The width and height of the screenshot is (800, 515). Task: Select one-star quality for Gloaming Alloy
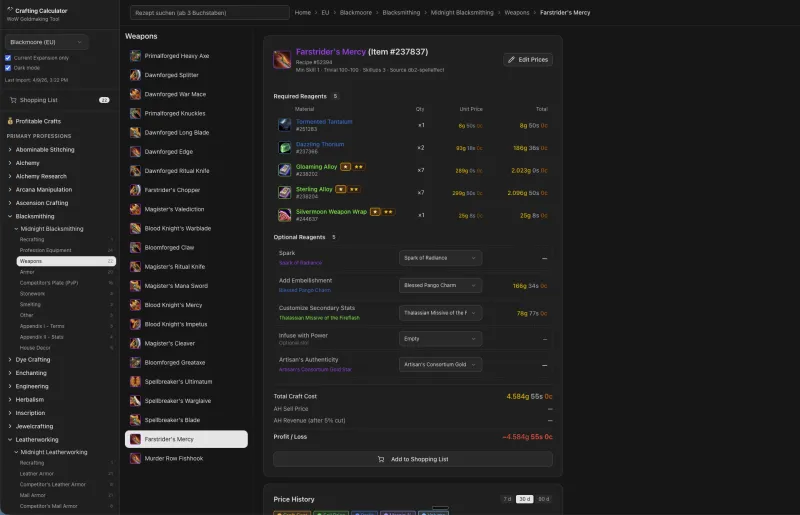(x=345, y=167)
